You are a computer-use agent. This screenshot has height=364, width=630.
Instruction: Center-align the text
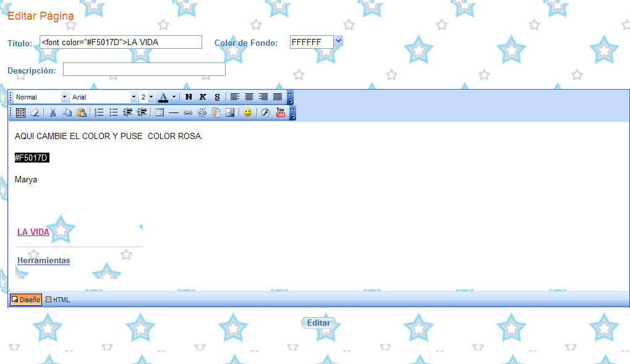pyautogui.click(x=249, y=97)
